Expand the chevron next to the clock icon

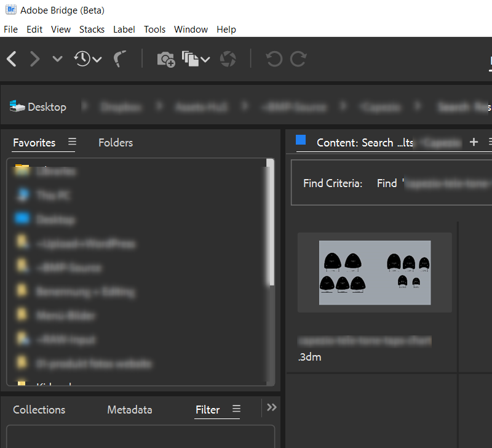point(97,59)
